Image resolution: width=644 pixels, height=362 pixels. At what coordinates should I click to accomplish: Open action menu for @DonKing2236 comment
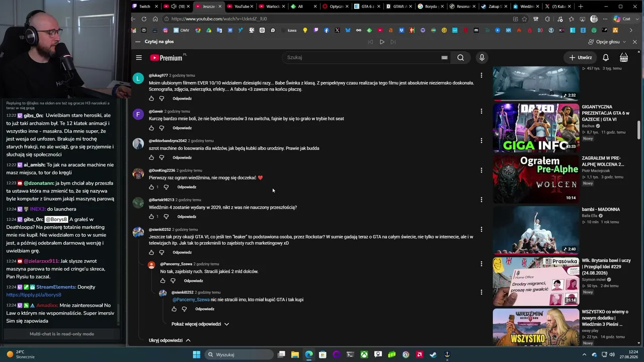[481, 170]
